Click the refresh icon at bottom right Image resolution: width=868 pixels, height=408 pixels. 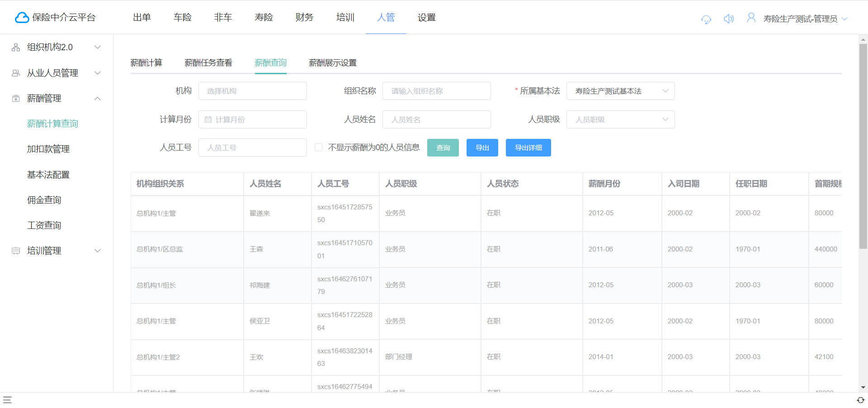coord(861,400)
